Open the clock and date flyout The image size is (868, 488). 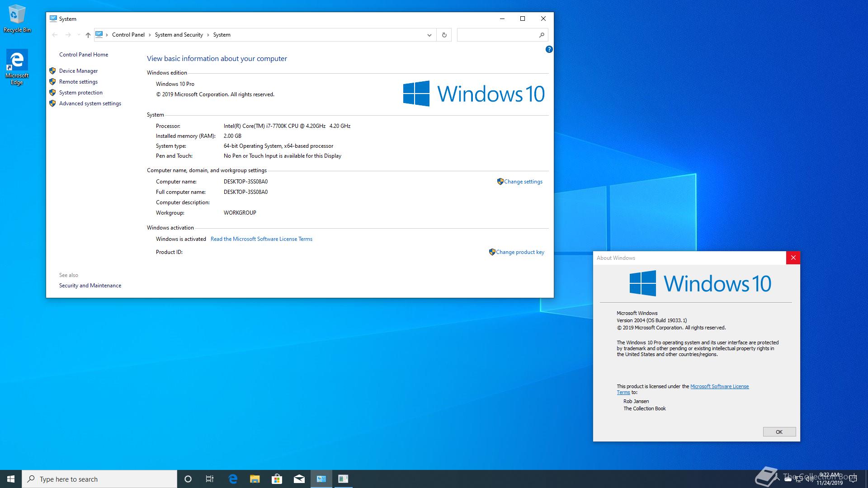pyautogui.click(x=829, y=479)
